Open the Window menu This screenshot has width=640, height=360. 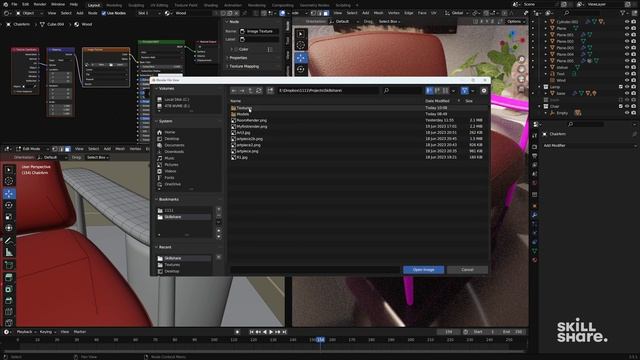[58, 4]
